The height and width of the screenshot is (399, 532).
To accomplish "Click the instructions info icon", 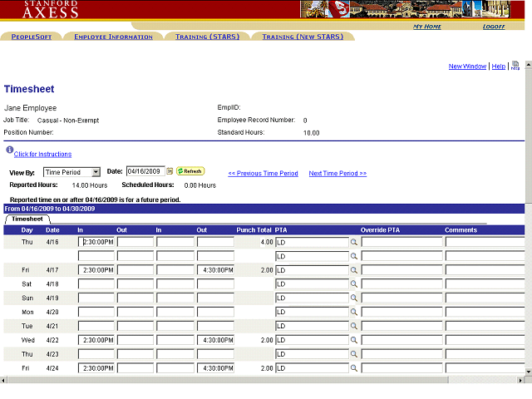I will (9, 150).
